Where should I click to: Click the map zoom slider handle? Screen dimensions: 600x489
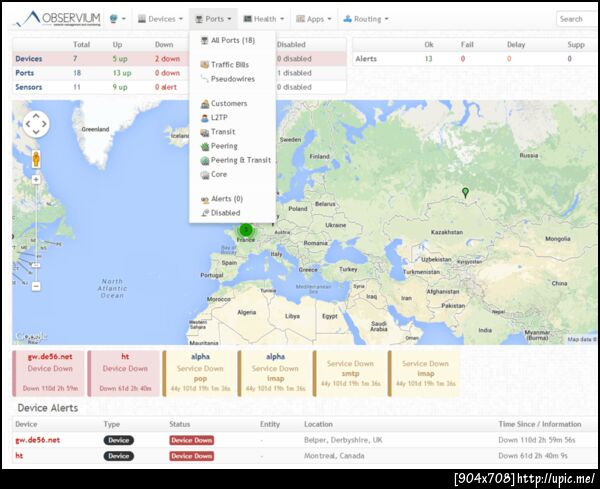(36, 265)
